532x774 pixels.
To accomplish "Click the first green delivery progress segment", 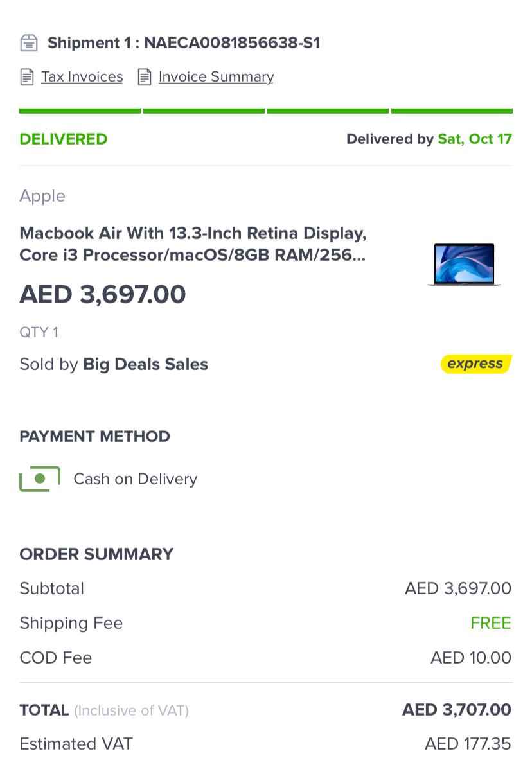I will click(80, 111).
